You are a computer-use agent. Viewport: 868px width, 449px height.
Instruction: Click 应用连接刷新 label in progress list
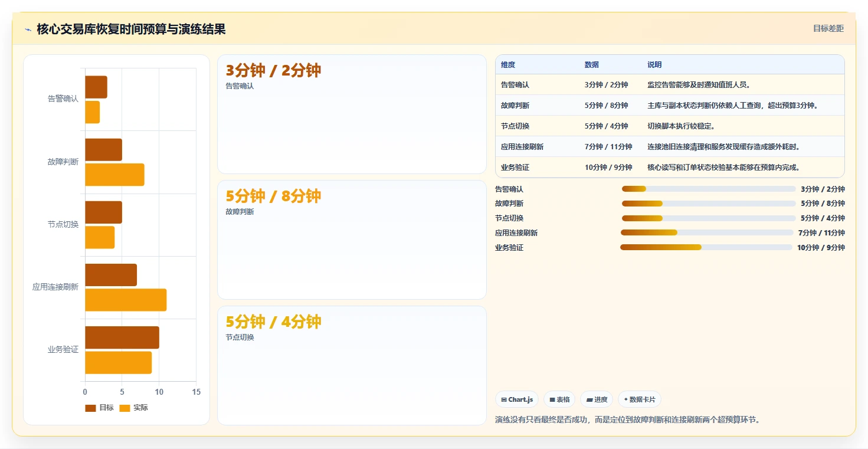point(516,233)
